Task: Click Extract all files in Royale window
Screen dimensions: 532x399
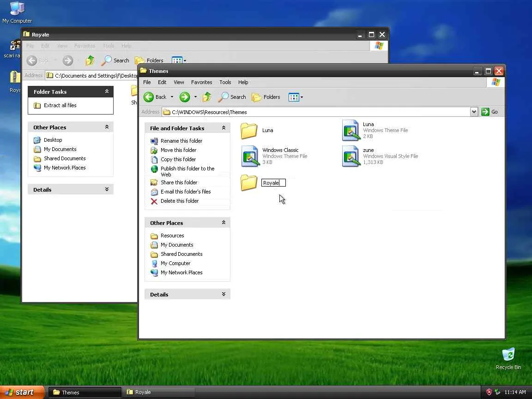Action: (x=60, y=105)
